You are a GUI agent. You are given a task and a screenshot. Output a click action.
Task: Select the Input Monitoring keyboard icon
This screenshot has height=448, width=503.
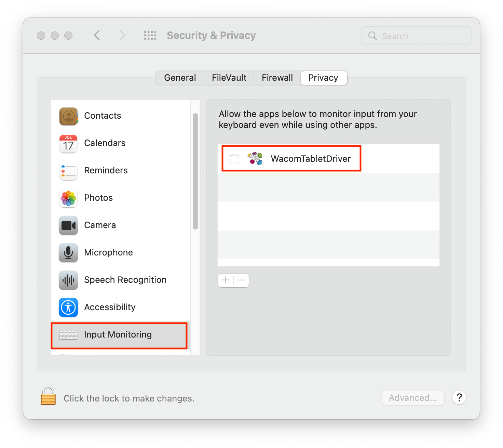(68, 335)
